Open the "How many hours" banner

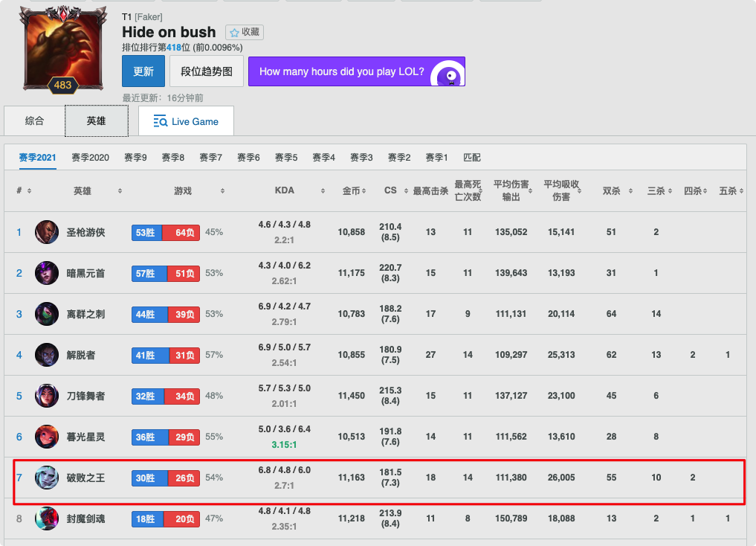357,71
